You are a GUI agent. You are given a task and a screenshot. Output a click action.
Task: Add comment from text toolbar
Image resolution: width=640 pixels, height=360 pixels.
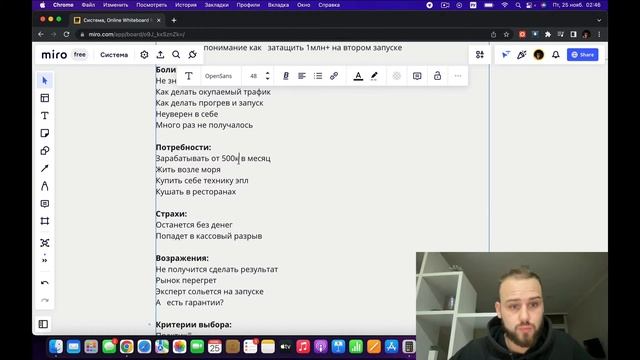417,76
